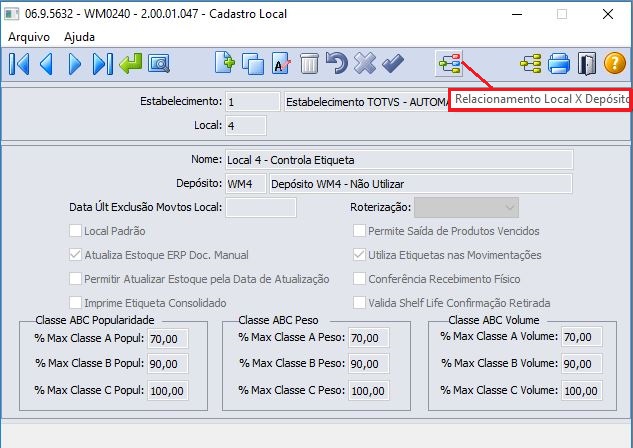The image size is (633, 448).
Task: Click the Local number field
Action: pos(246,126)
